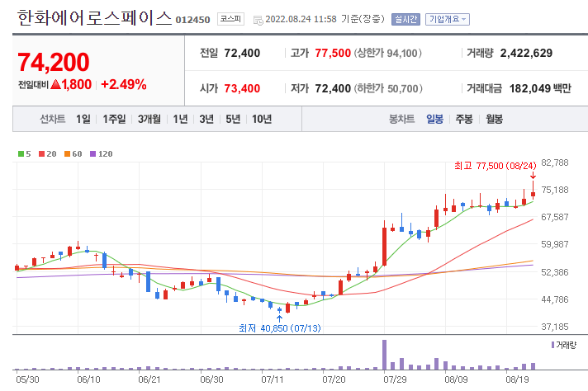Image resolution: width=588 pixels, height=391 pixels.
Task: Select the 5년 line chart period
Action: [233, 119]
